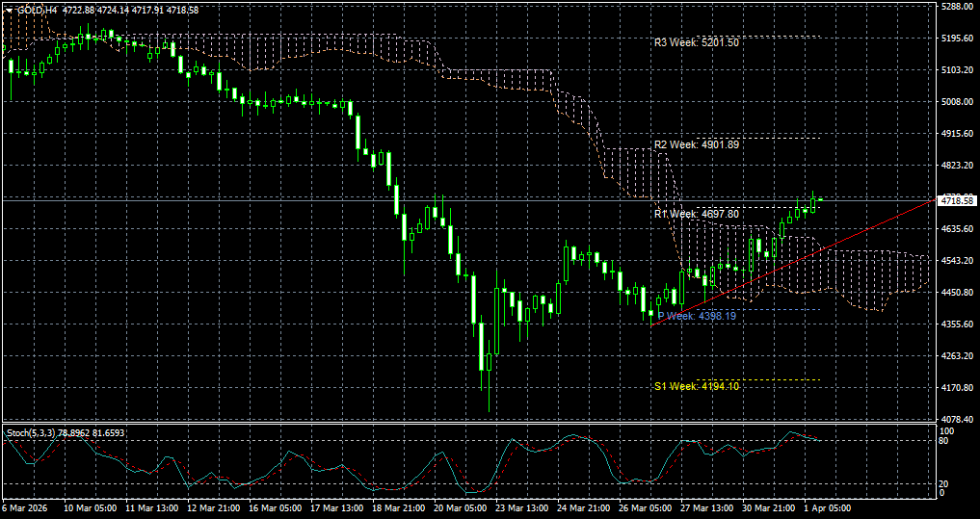Click the 18 Mar 21:00 time label
The width and height of the screenshot is (980, 519).
point(399,509)
